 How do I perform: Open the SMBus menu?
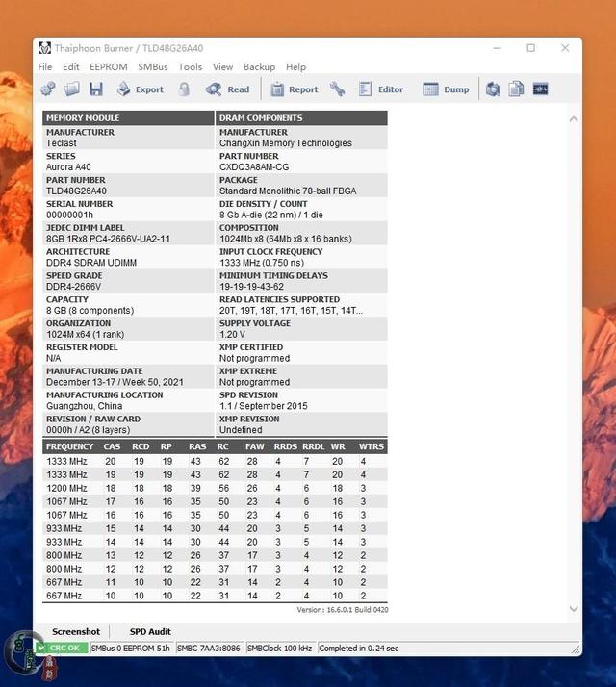point(153,67)
